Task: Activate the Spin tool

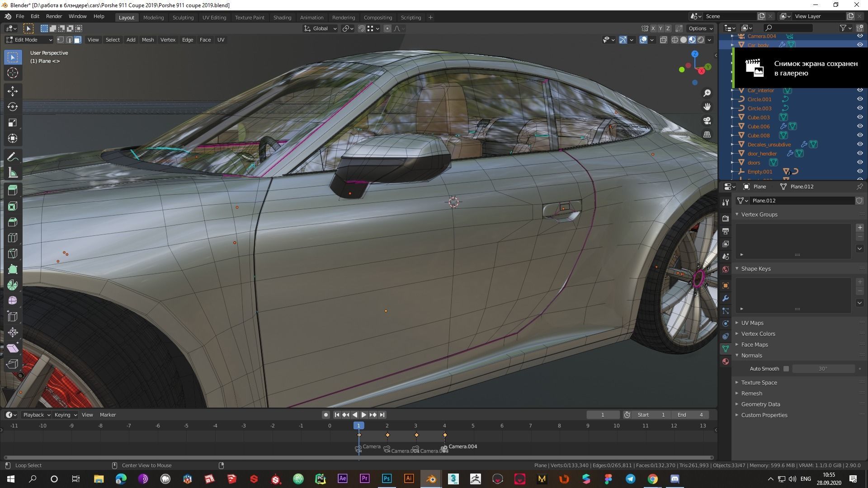Action: tap(13, 285)
